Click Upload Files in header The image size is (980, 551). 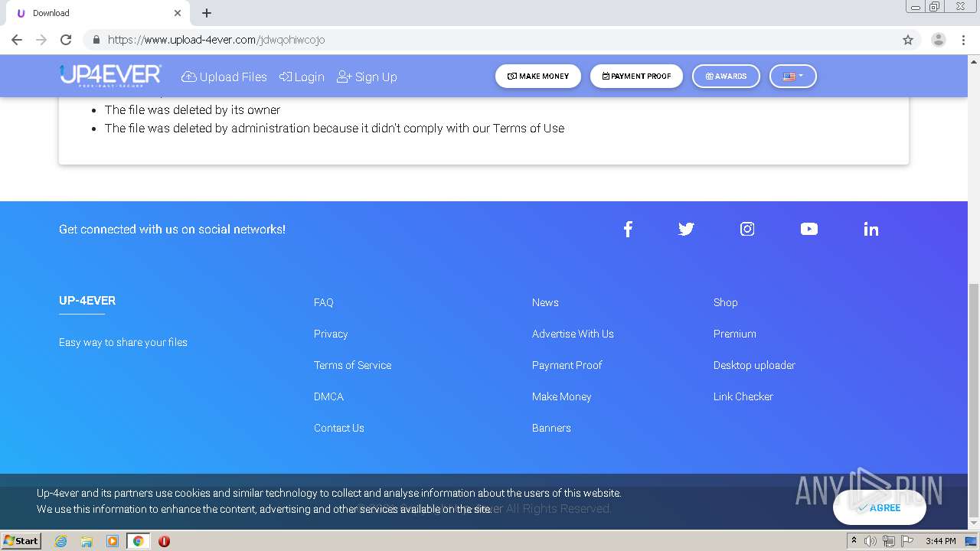[x=224, y=77]
